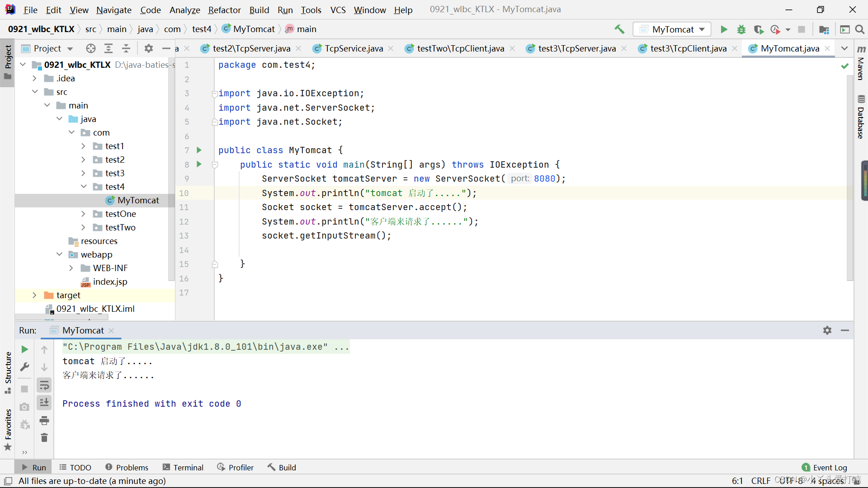Image resolution: width=868 pixels, height=488 pixels.
Task: Open the Maven tool window
Action: 861,63
